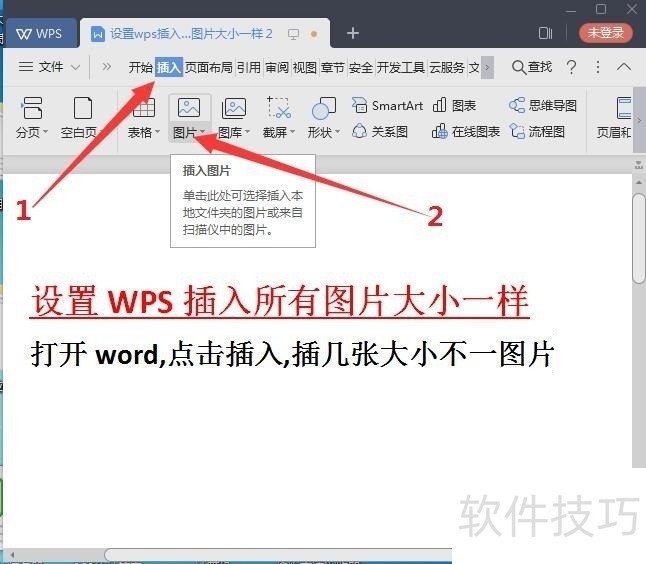Click the heading 设置 WPS 插入所有图片大小一样
646x564 pixels.
[280, 301]
